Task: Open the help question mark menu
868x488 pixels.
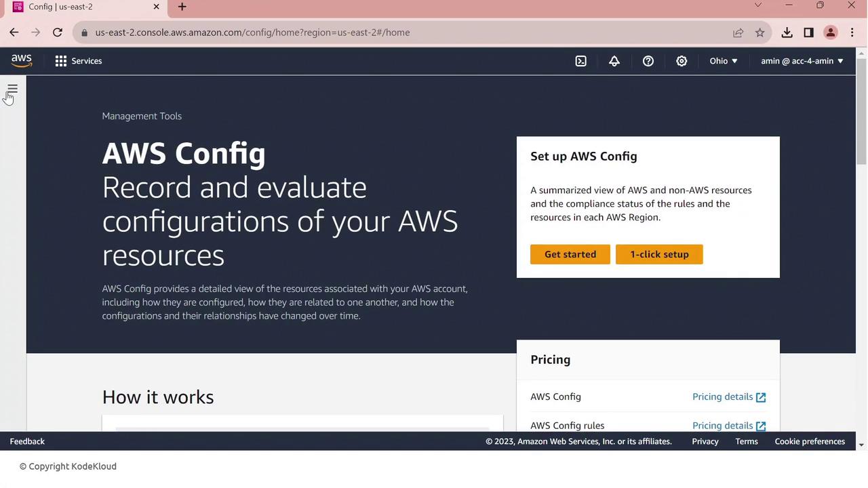Action: 648,61
